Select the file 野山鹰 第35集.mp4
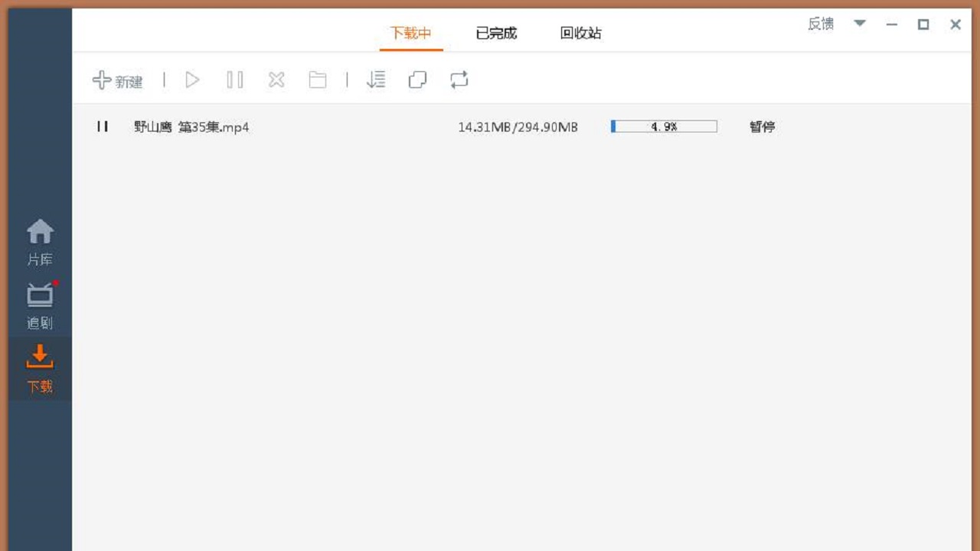The width and height of the screenshot is (980, 551). tap(191, 127)
